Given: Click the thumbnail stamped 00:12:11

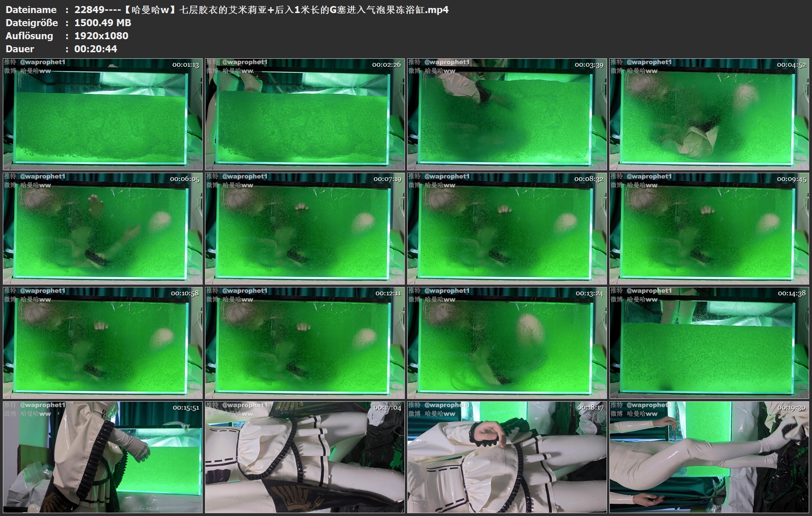Looking at the screenshot, I should (304, 342).
